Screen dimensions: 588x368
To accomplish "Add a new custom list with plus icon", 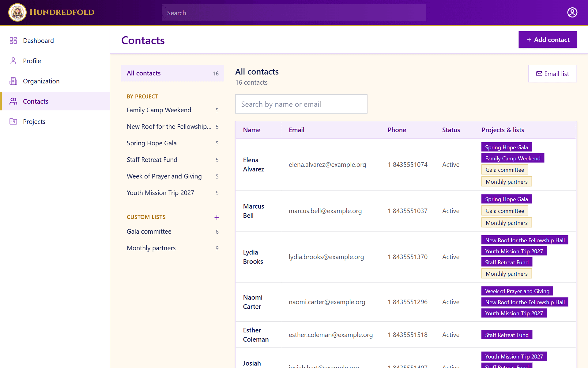I will coord(217,217).
